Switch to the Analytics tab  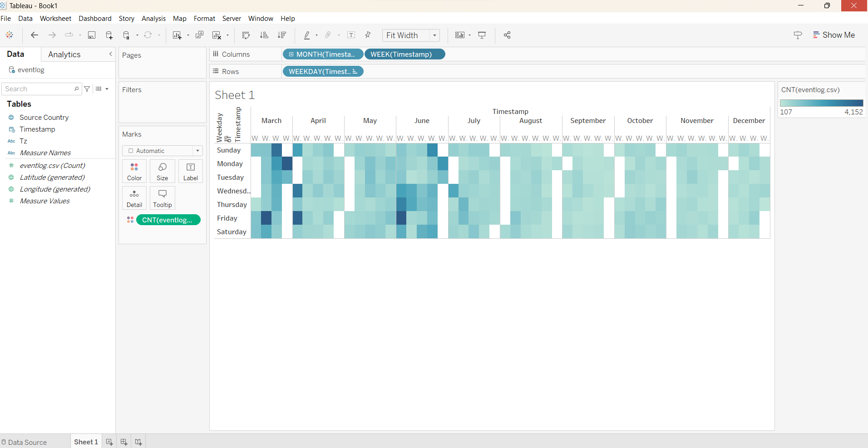64,54
